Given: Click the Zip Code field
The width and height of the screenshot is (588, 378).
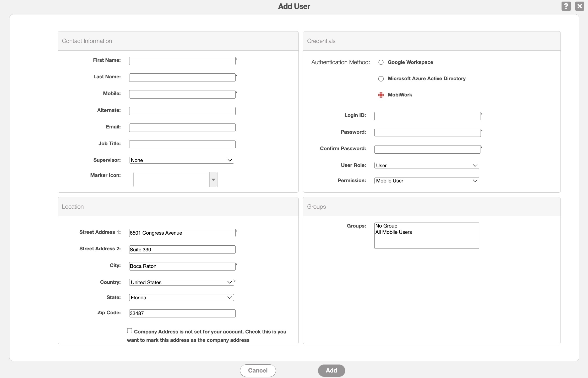Looking at the screenshot, I should [x=182, y=313].
